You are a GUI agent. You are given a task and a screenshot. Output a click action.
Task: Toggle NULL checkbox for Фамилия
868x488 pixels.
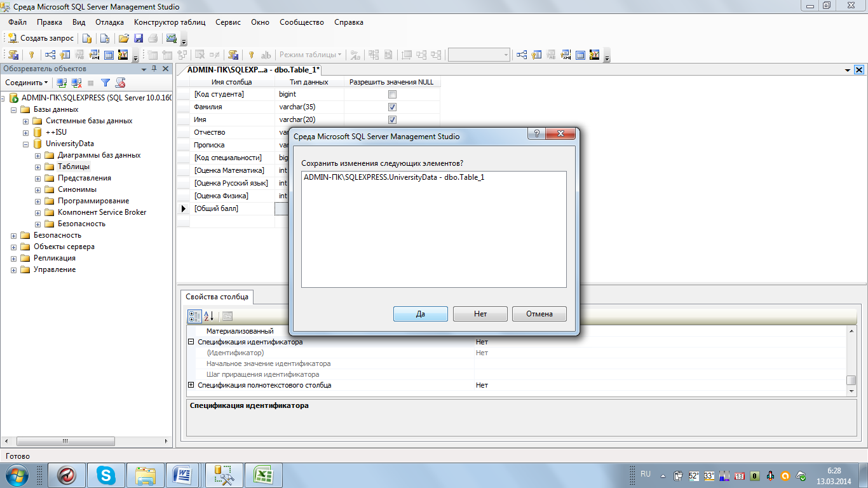(392, 107)
